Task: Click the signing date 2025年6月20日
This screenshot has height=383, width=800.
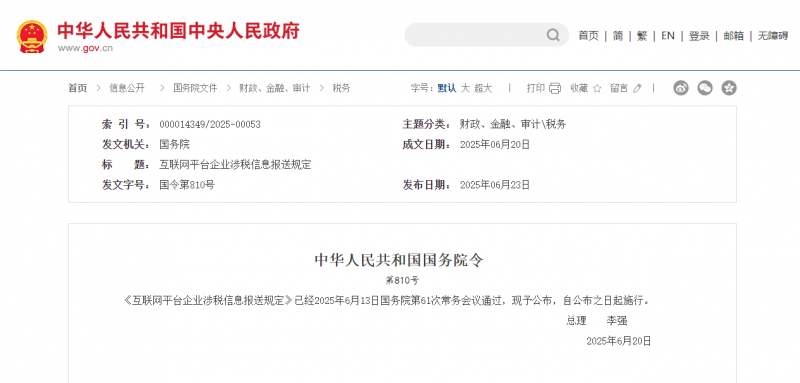Action: click(619, 341)
